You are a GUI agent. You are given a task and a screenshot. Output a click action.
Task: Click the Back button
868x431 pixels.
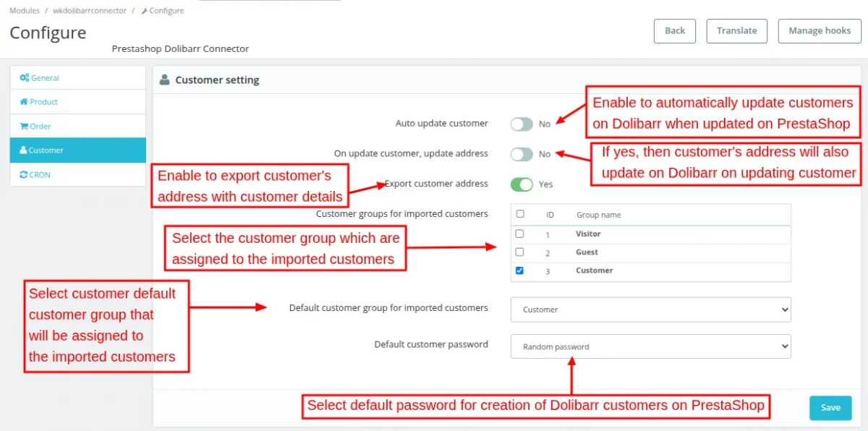click(x=675, y=31)
